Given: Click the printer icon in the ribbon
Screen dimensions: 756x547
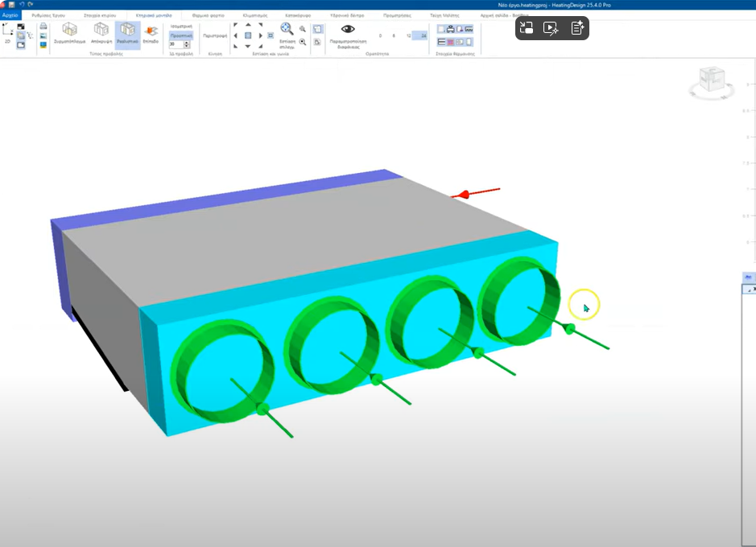Looking at the screenshot, I should [x=43, y=26].
